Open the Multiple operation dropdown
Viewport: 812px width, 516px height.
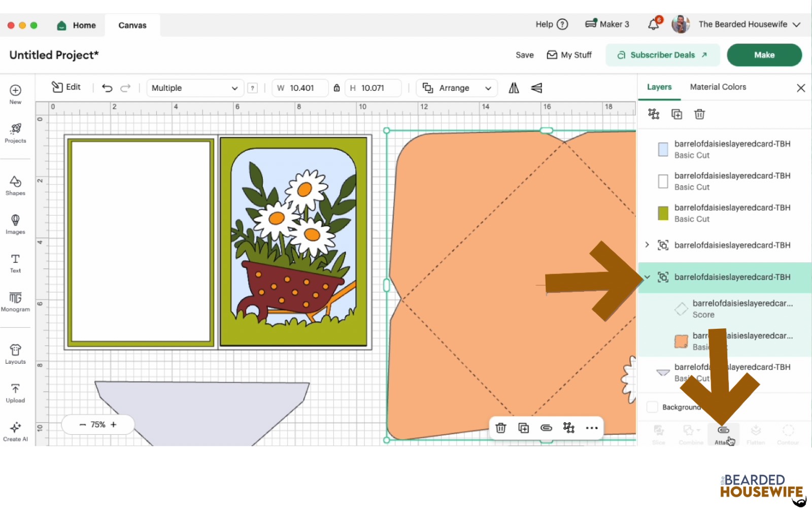pos(195,88)
